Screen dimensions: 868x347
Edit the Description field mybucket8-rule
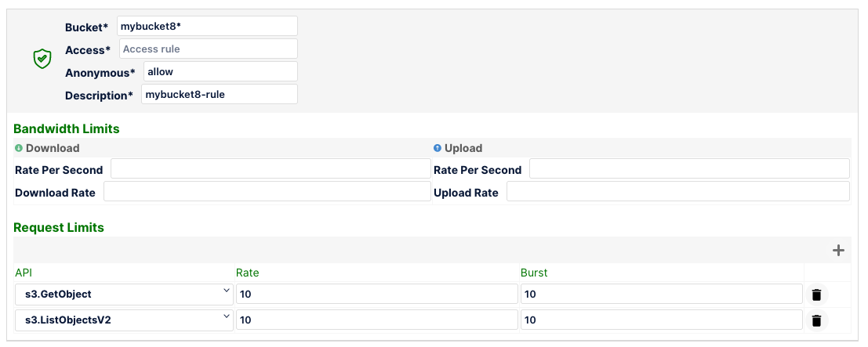click(x=219, y=95)
